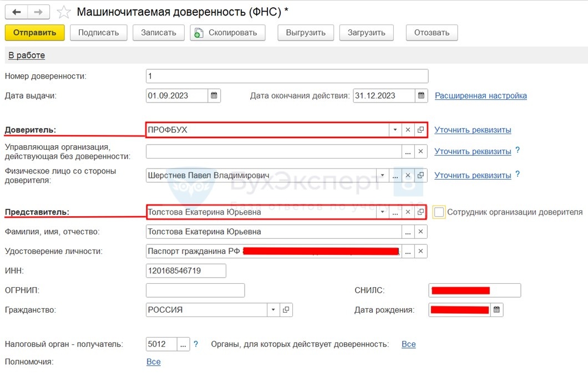Screen dimensions: 588x378
Task: Open calendar for Дата рождения field
Action: click(x=495, y=310)
